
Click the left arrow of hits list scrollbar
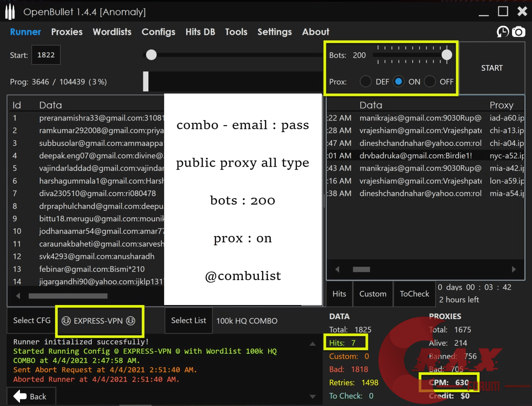(x=337, y=269)
